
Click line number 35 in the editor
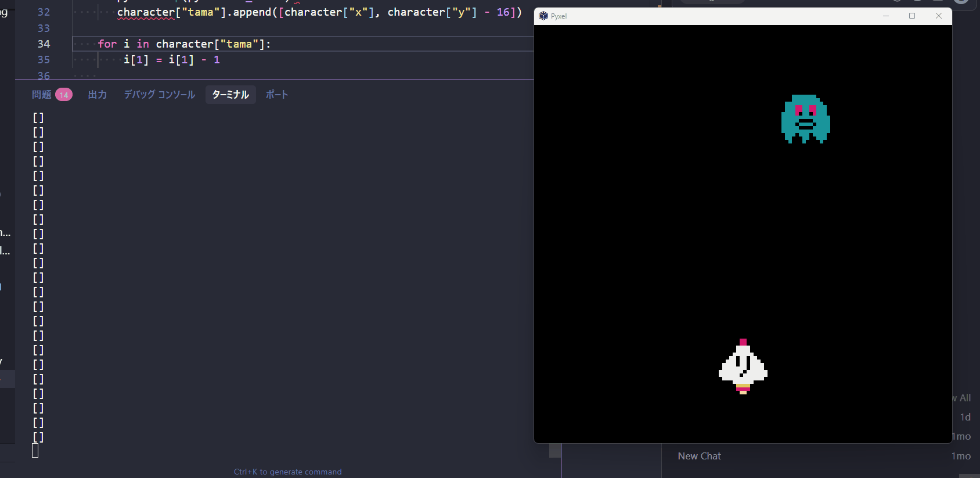44,60
